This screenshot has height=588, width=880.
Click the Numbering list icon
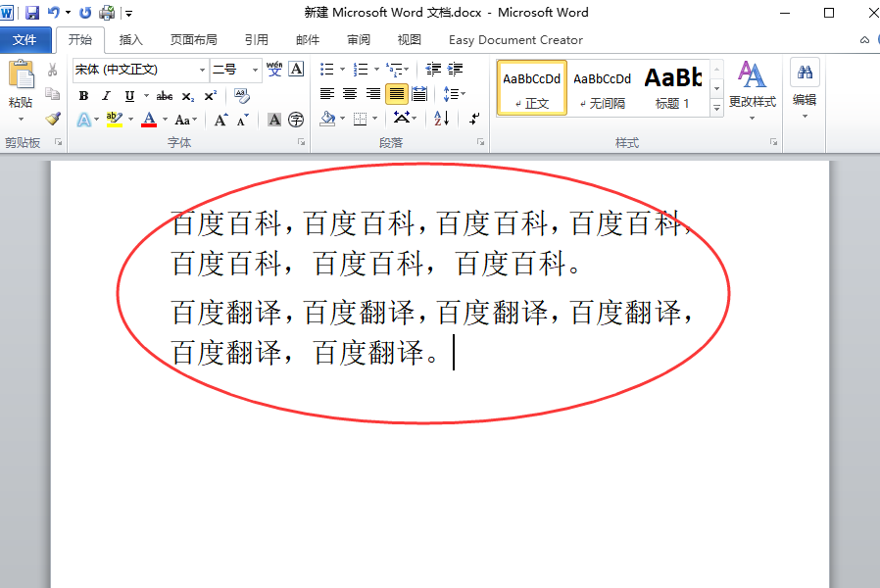pyautogui.click(x=361, y=69)
